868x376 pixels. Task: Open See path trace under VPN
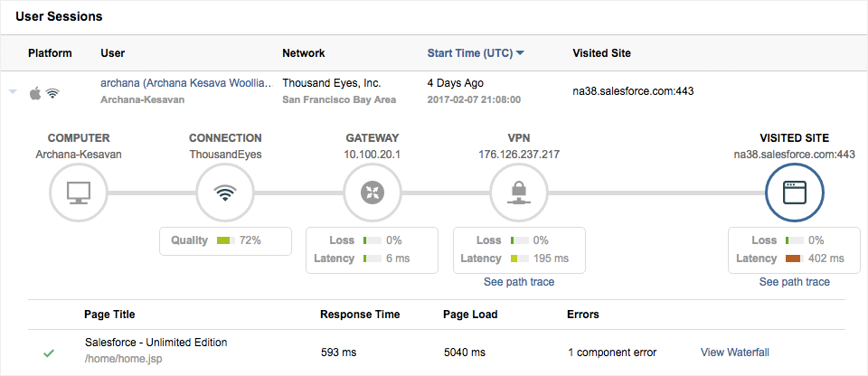pyautogui.click(x=519, y=282)
